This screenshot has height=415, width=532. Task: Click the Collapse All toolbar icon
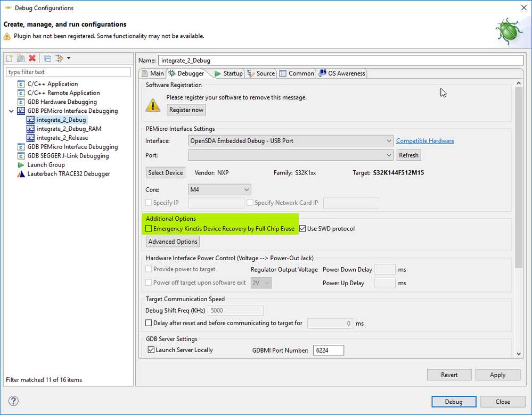click(48, 59)
